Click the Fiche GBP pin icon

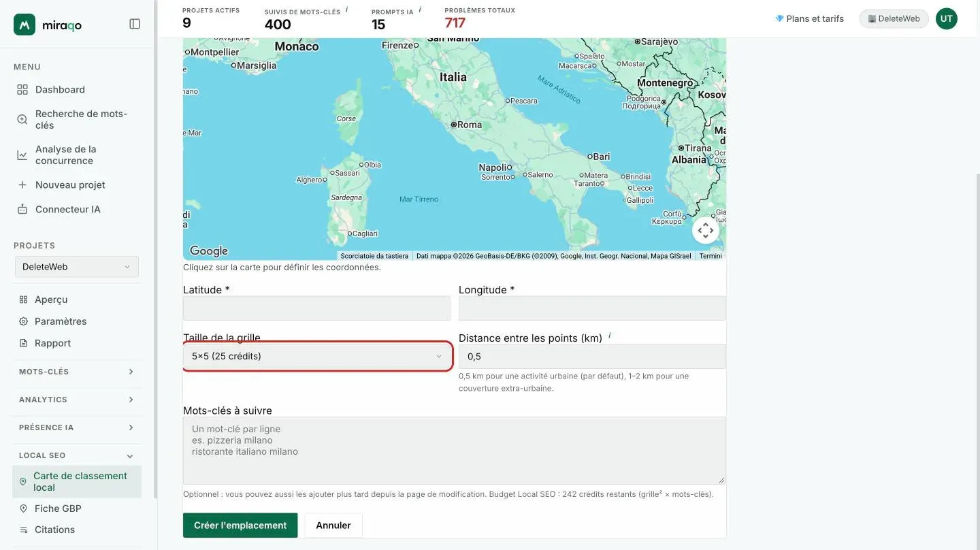23,508
